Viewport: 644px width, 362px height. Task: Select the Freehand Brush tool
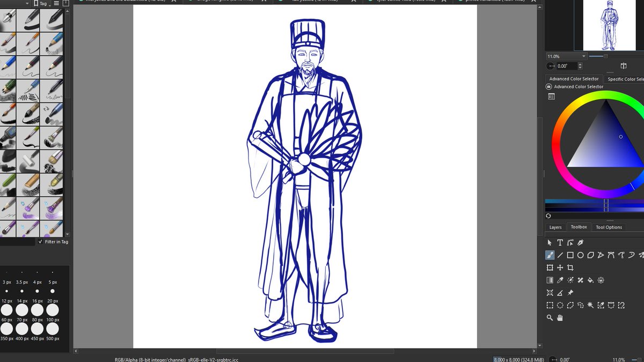coord(550,255)
